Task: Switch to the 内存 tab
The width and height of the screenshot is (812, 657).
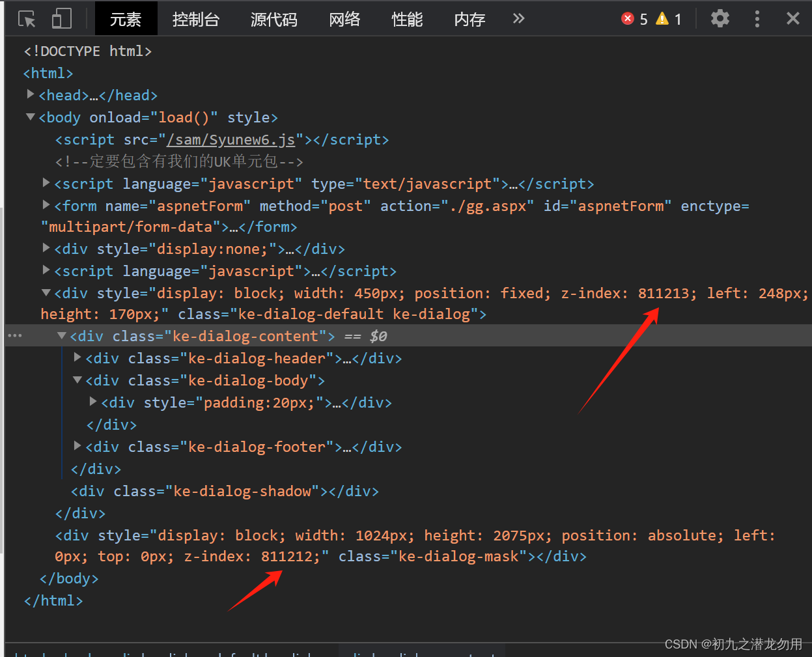Action: (469, 19)
